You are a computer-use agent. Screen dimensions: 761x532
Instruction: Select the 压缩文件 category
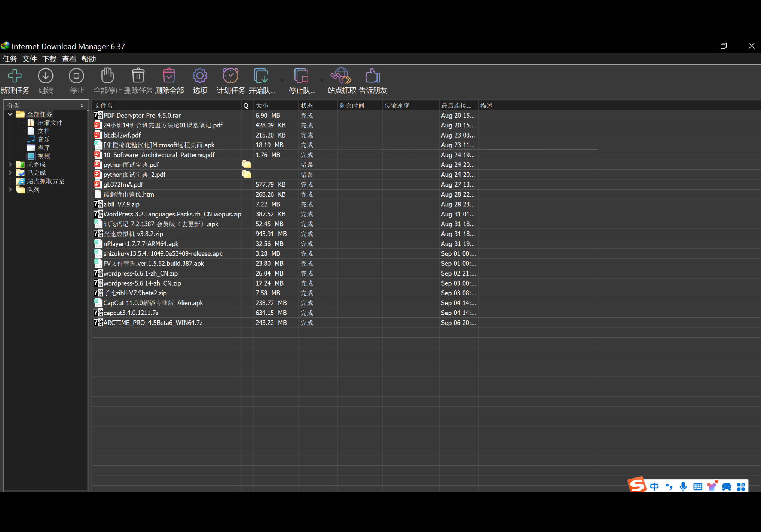click(50, 123)
